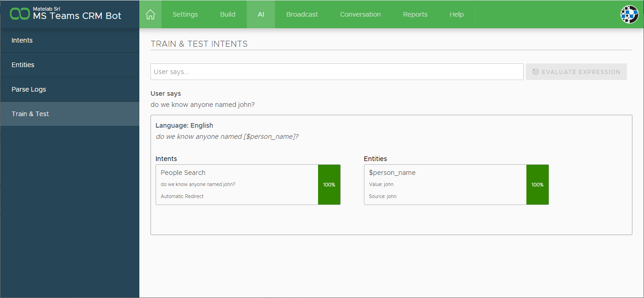Open the Reports menu
The width and height of the screenshot is (644, 298).
pos(415,14)
